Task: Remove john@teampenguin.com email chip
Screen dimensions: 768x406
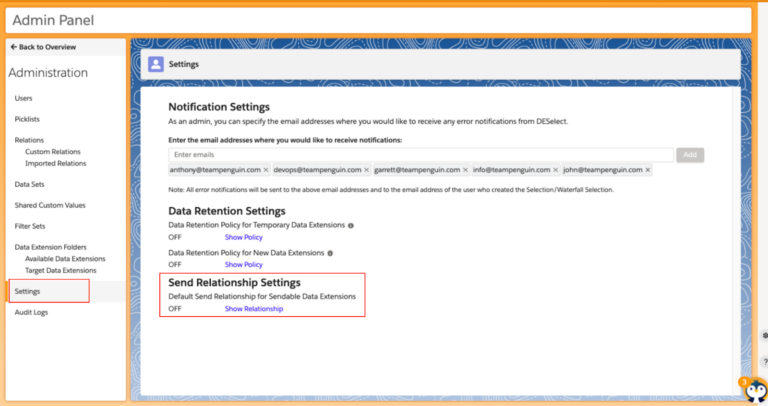Action: click(648, 170)
